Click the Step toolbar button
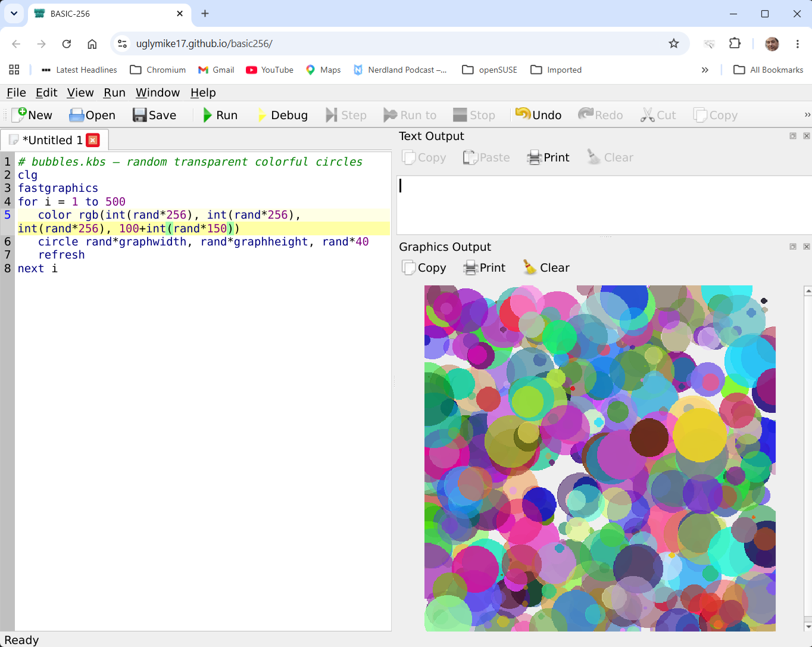This screenshot has width=812, height=647. pyautogui.click(x=346, y=115)
